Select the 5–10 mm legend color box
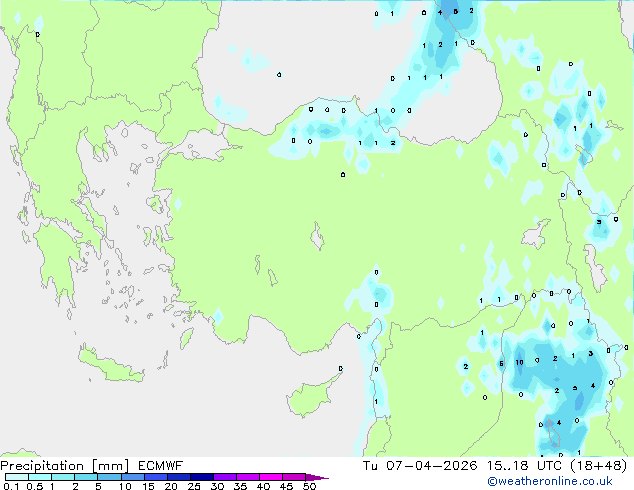Viewport: 634px width, 490px height. [x=109, y=477]
